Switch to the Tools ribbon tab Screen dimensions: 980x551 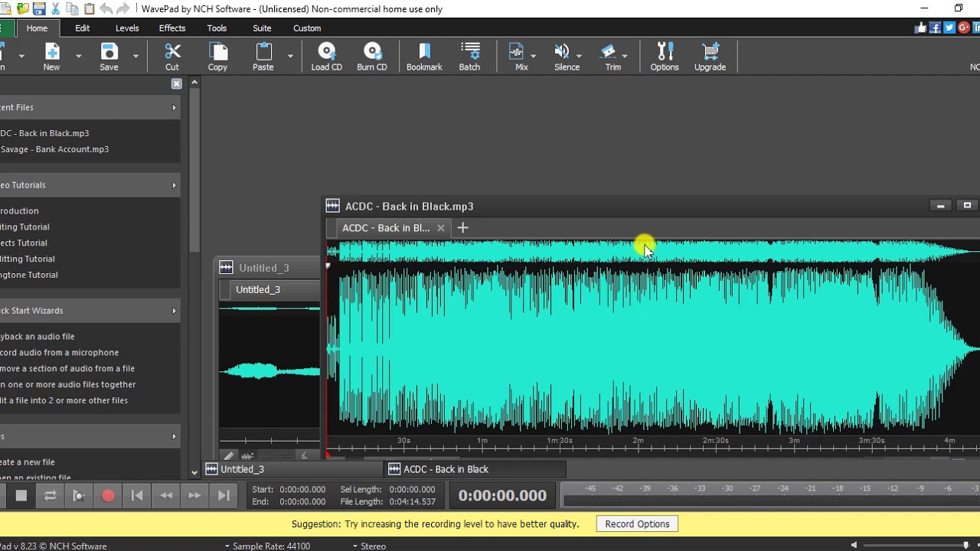217,28
